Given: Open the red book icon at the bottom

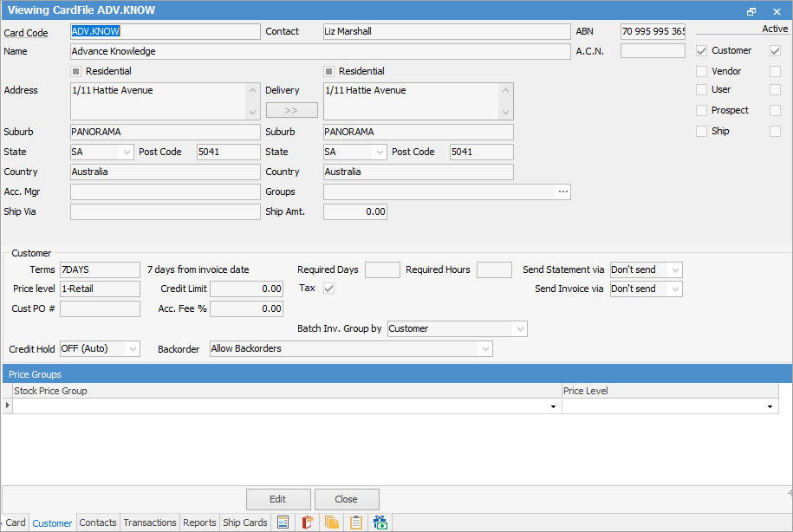Looking at the screenshot, I should click(307, 522).
